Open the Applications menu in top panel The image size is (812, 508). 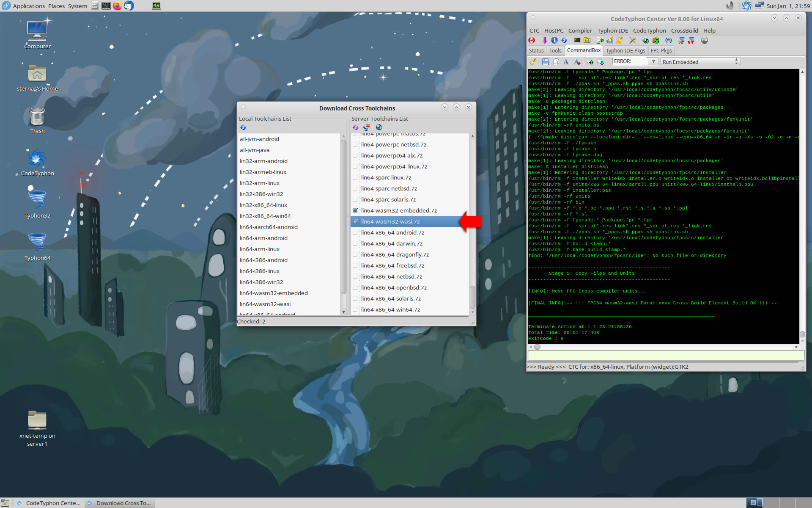pyautogui.click(x=29, y=6)
